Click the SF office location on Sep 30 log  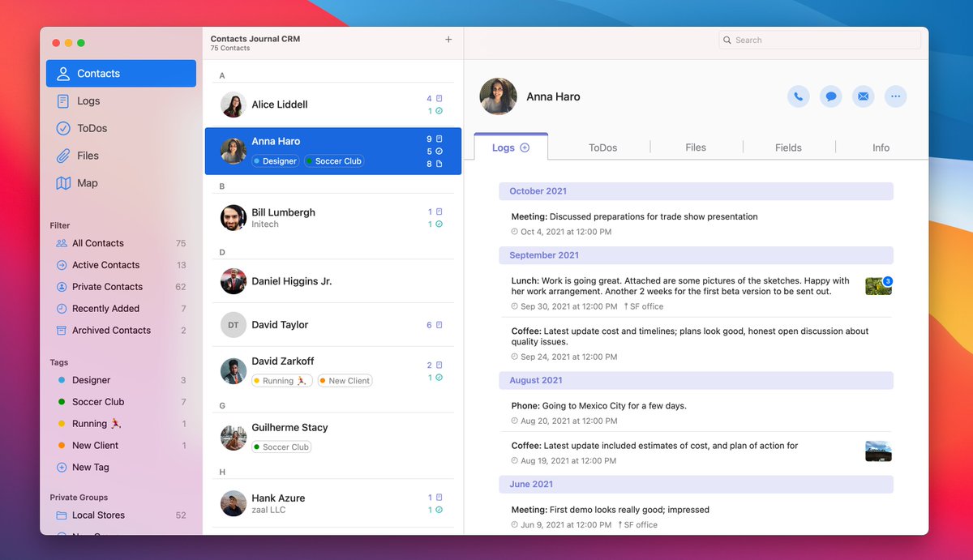(x=644, y=306)
